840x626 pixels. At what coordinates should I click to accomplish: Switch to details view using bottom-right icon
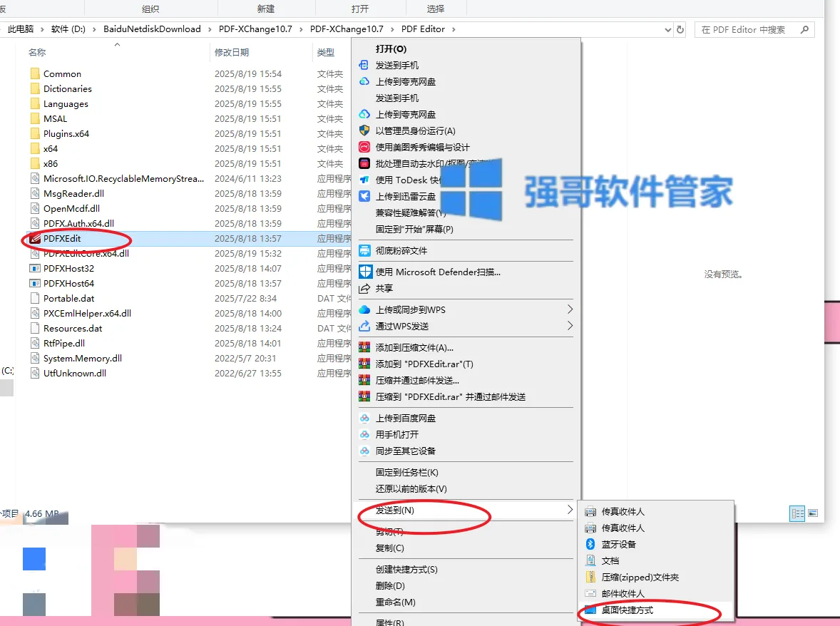point(797,513)
